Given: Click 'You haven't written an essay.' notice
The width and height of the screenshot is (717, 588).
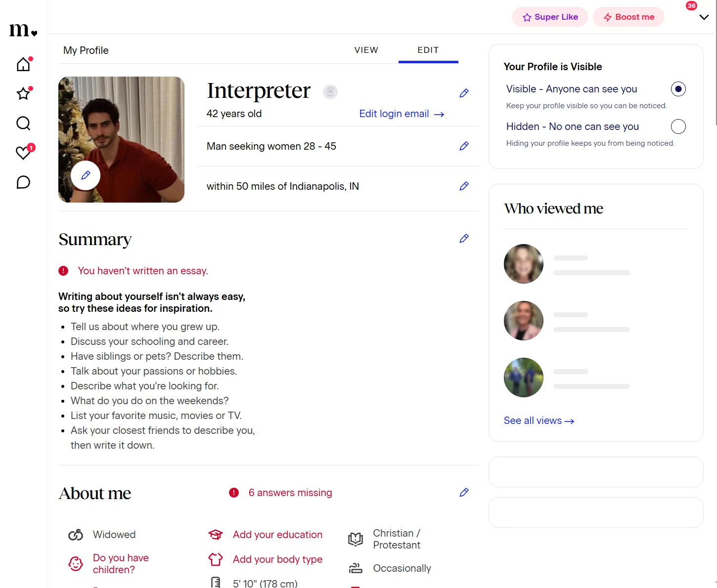Looking at the screenshot, I should tap(143, 271).
